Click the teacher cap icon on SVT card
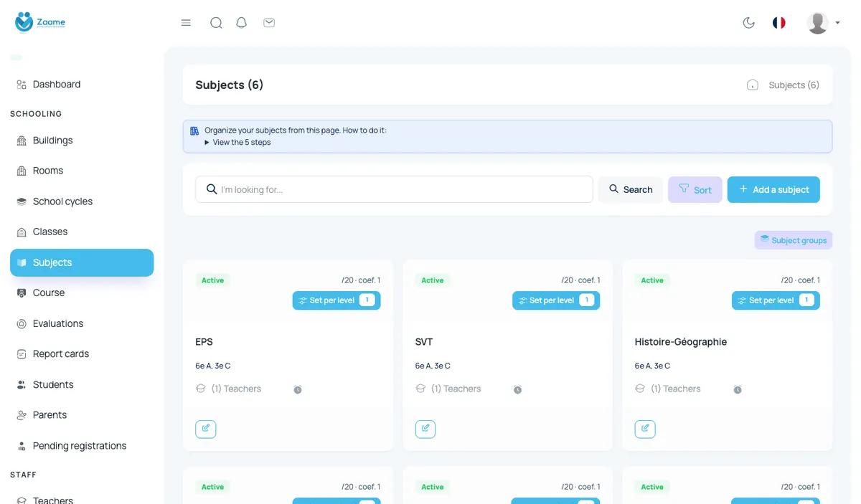This screenshot has height=504, width=861. pyautogui.click(x=420, y=389)
